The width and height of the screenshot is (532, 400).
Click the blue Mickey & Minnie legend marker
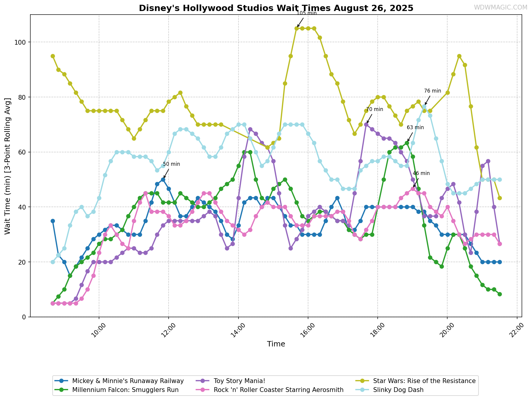click(x=62, y=381)
